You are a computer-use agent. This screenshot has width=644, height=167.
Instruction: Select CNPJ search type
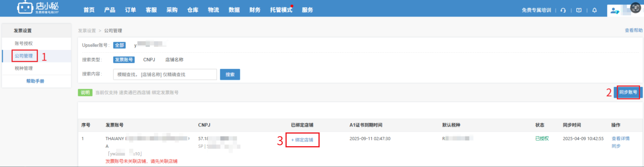[149, 60]
